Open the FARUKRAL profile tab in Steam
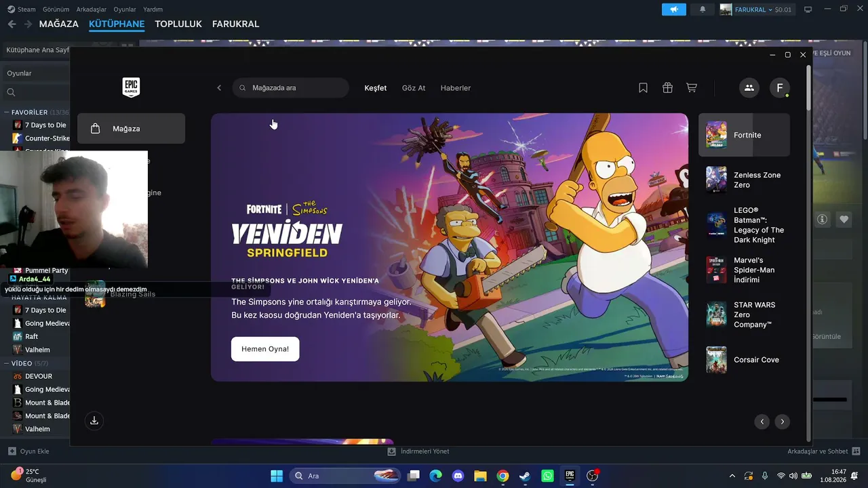Image resolution: width=868 pixels, height=488 pixels. click(235, 24)
